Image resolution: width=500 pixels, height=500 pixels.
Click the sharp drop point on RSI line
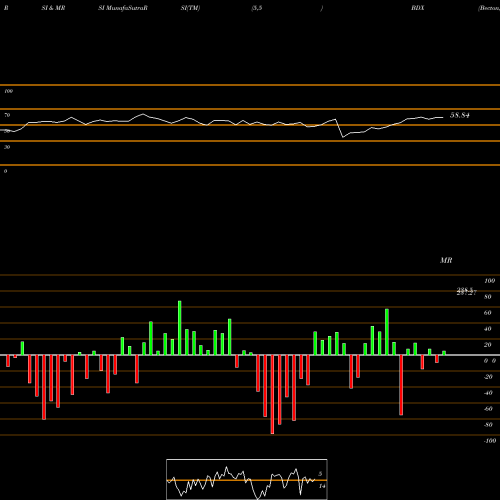(343, 137)
